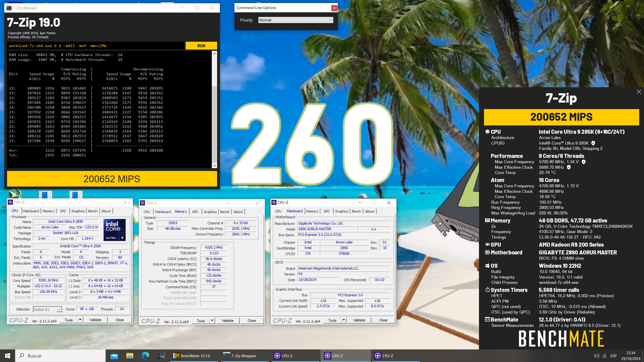Open Bench tab in left CPU-Z window
644x362 pixels.
(93, 211)
